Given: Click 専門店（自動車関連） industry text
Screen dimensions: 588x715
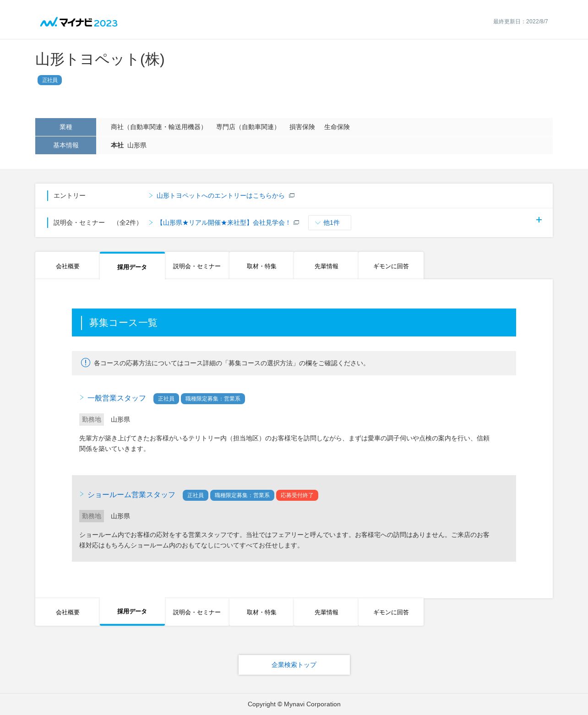Looking at the screenshot, I should [248, 127].
